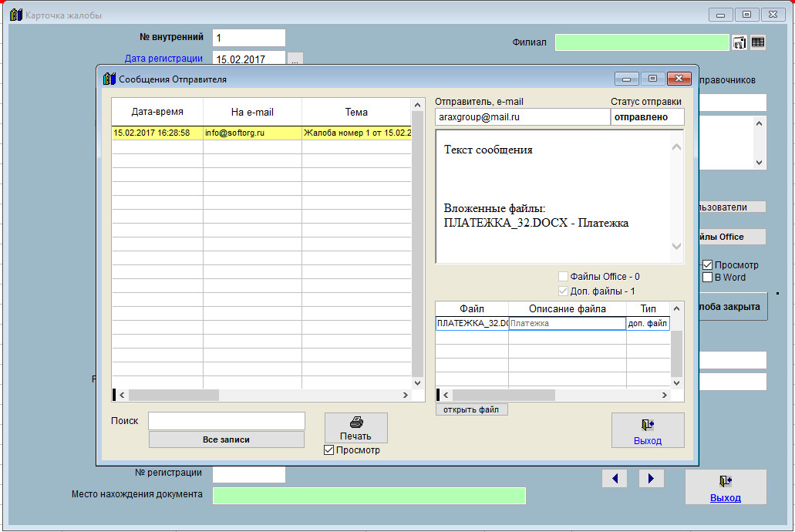
Task: Click the printer icon on the Печать button
Action: [x=355, y=422]
